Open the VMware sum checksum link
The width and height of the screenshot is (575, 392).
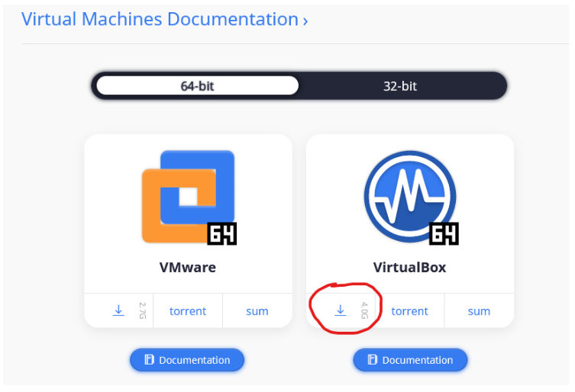(257, 311)
